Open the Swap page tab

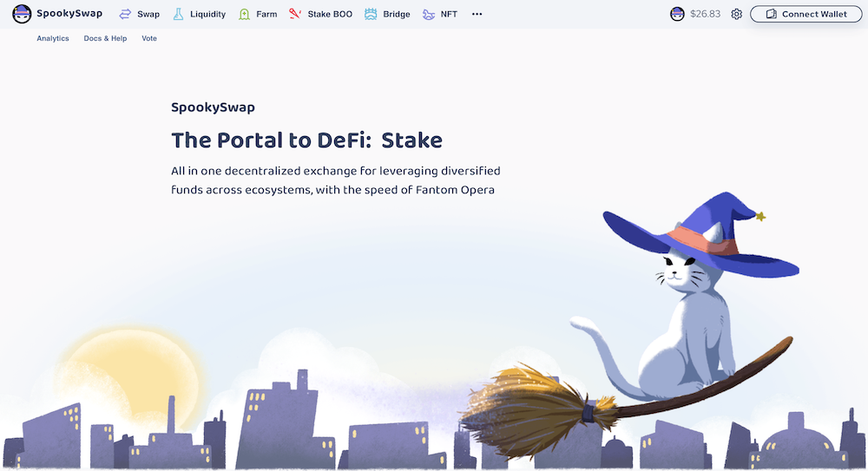(148, 15)
